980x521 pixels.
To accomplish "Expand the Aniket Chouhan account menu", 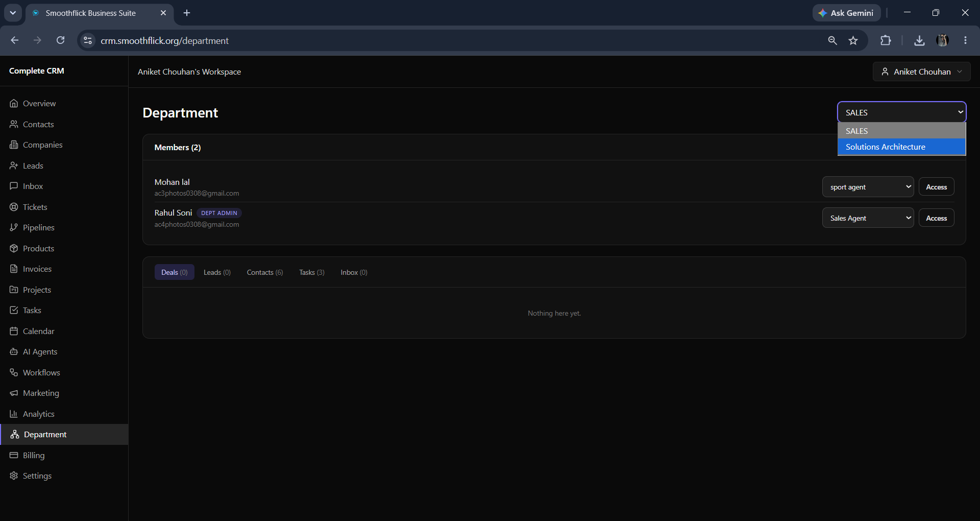I will point(921,72).
